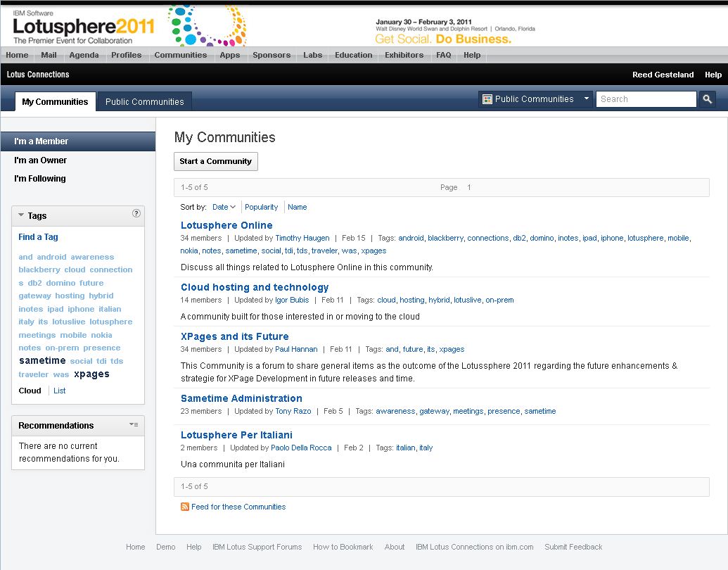This screenshot has width=728, height=570.
Task: Open Igor Bubis profile link
Action: (292, 300)
